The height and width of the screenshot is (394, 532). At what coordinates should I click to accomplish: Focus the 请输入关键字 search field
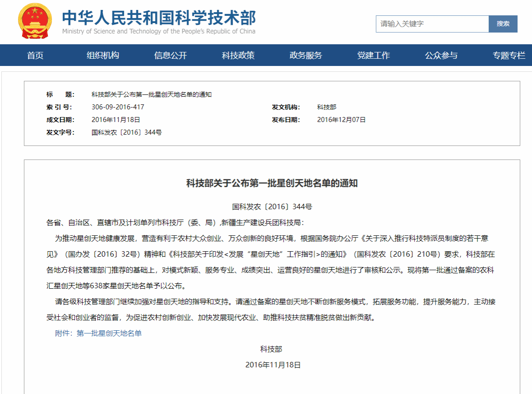click(x=432, y=24)
